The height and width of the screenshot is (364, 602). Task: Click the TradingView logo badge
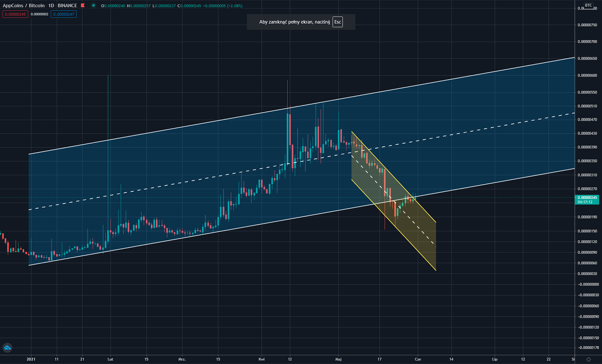point(7,348)
